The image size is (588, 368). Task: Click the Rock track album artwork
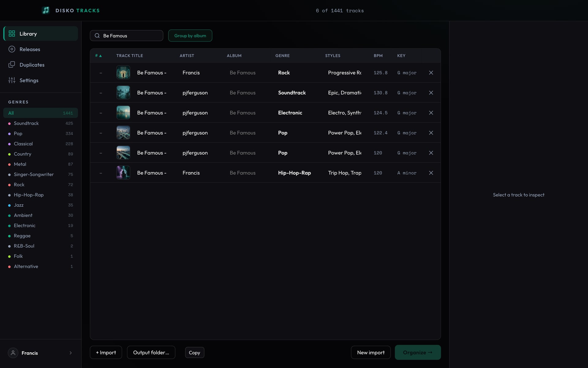[123, 73]
